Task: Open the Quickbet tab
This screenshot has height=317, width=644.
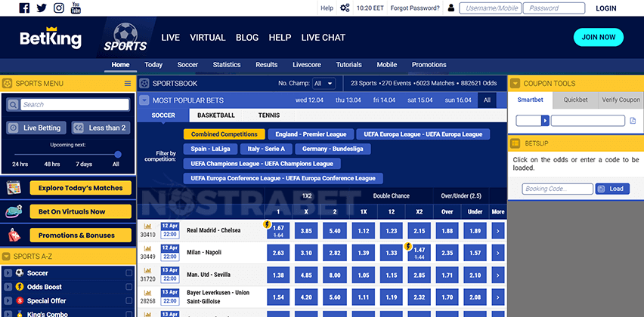Action: point(575,100)
